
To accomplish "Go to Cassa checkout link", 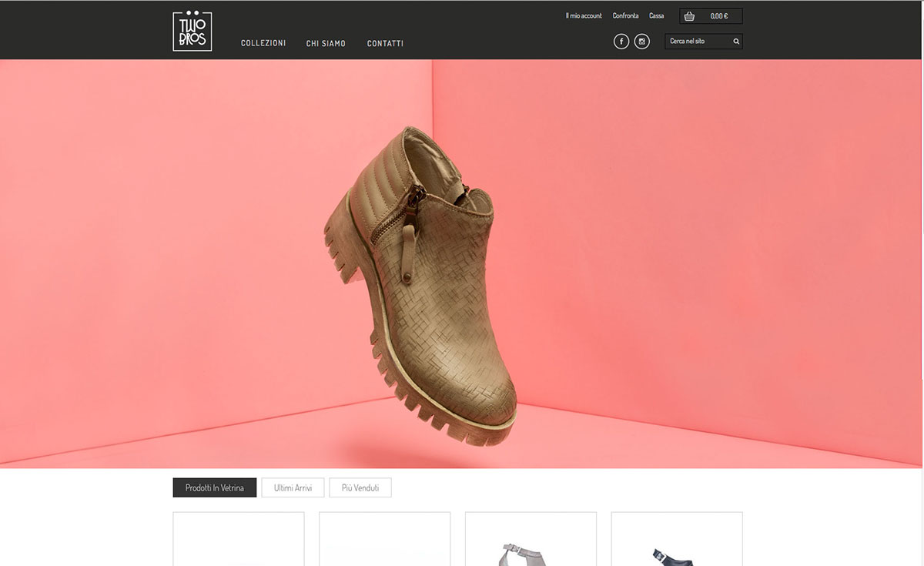I will point(656,15).
